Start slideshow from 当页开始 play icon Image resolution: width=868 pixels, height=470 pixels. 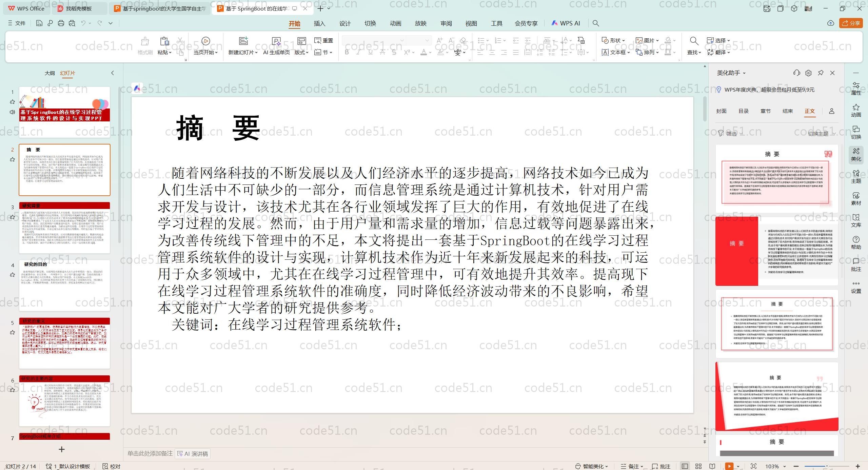click(205, 41)
